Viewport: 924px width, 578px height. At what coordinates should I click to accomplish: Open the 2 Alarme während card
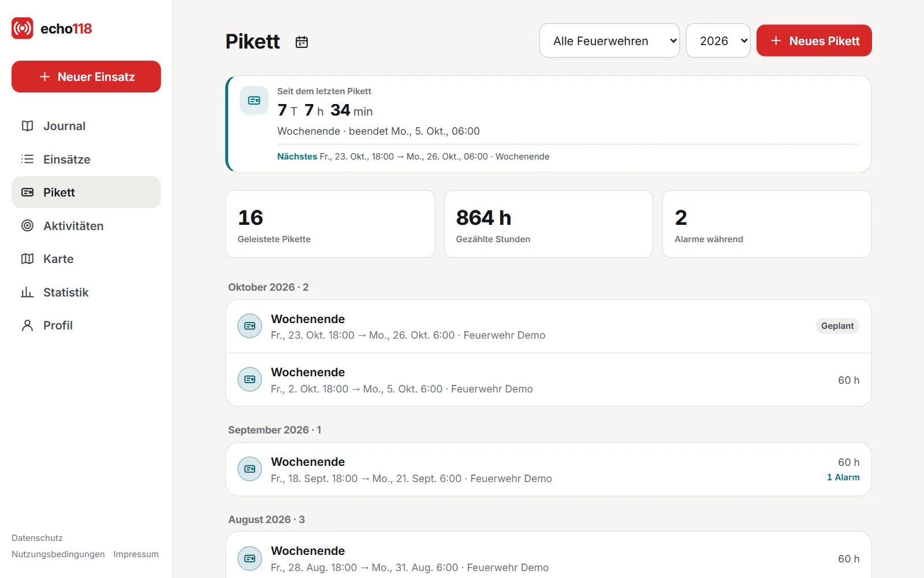766,224
